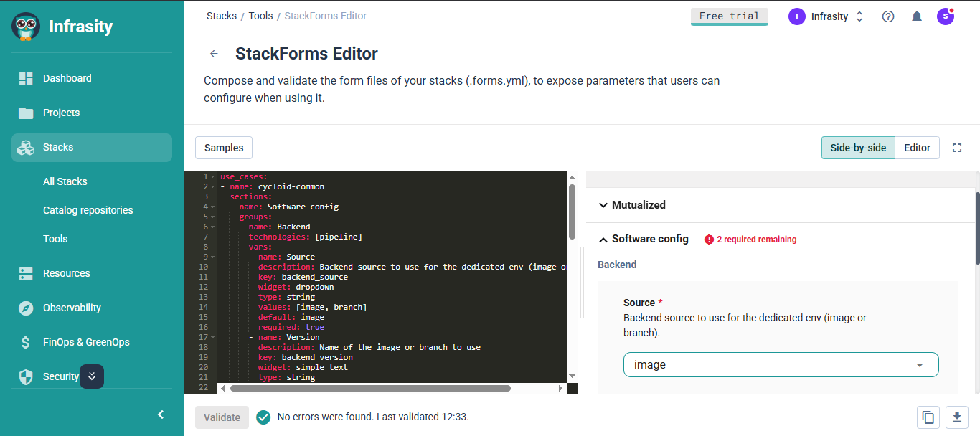Screen dimensions: 980x436
Task: Open the Infrasity organization switcher
Action: point(826,16)
